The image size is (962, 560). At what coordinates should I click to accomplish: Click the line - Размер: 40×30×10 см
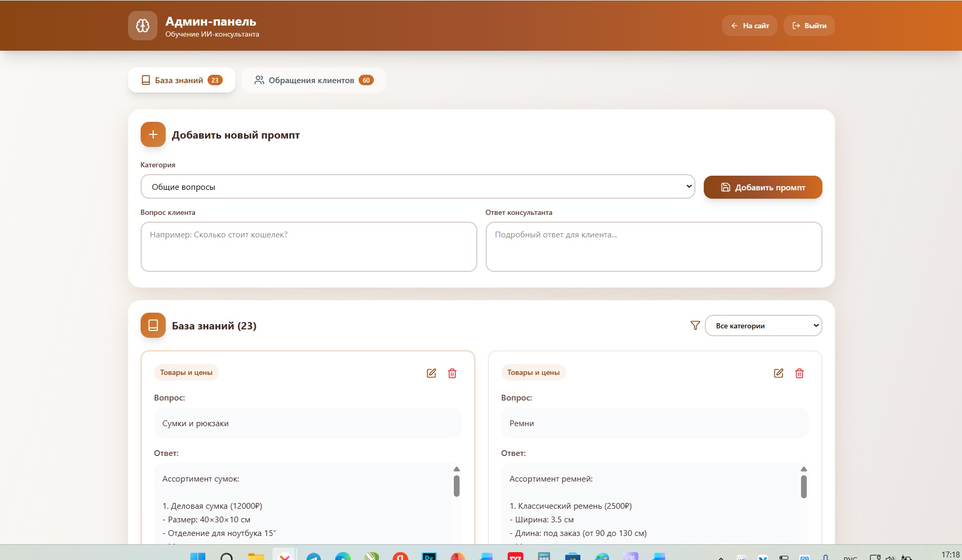207,520
